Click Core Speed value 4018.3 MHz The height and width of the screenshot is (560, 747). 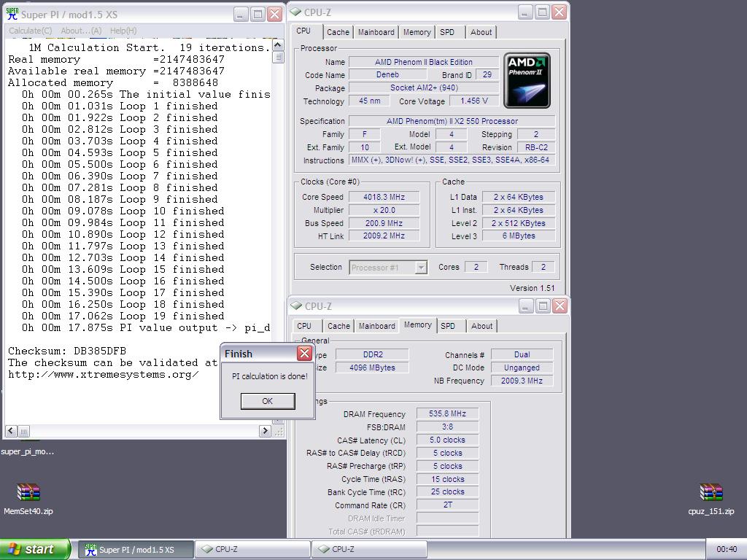tap(384, 197)
